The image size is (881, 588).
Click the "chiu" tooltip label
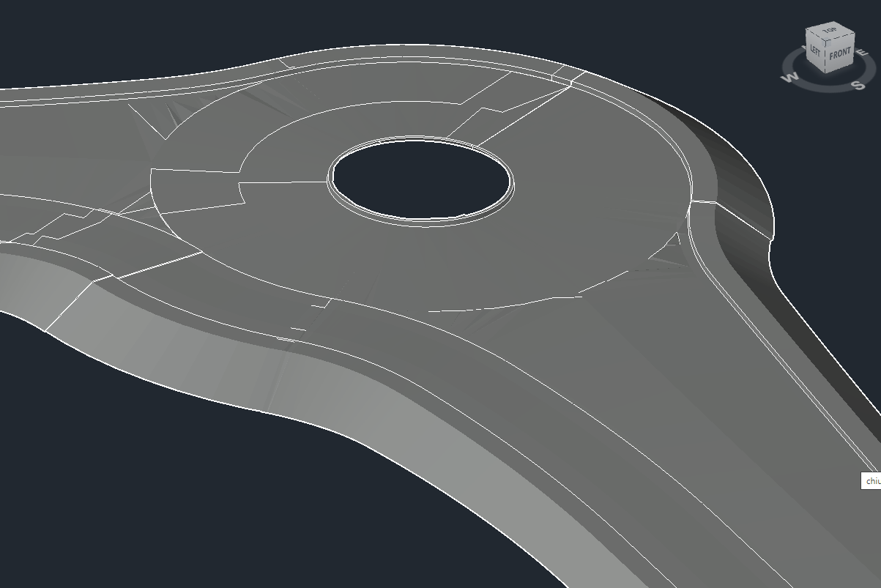[871, 481]
